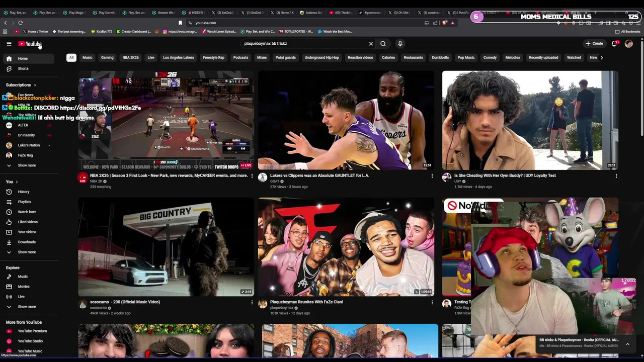Open the All Bookmarks folder
Screen dimensions: 644x362
[627, 32]
